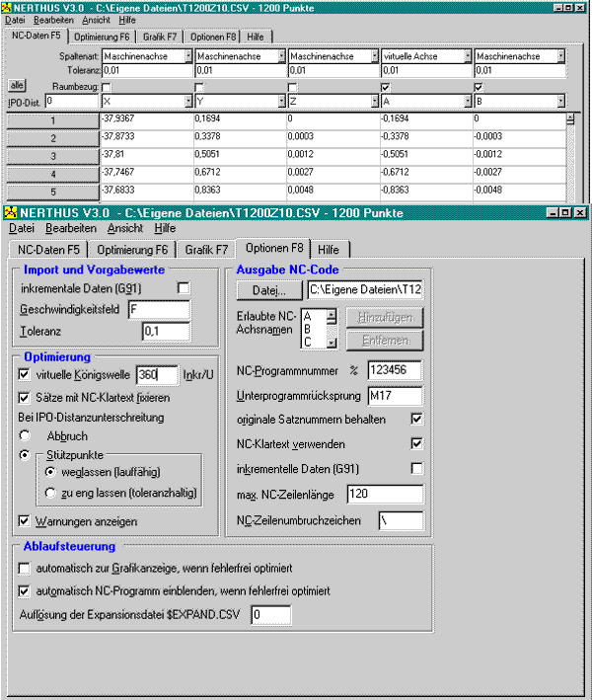Click row header 1 in data table

52,120
